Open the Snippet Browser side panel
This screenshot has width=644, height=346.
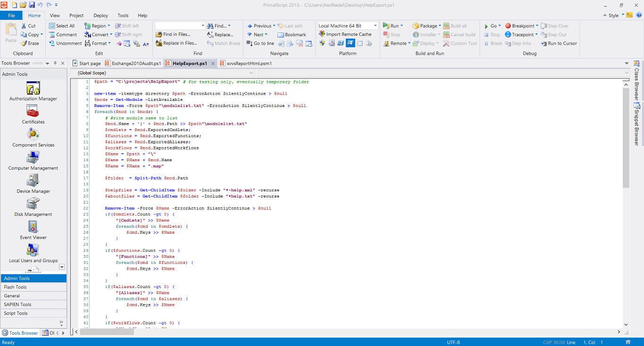(636, 124)
